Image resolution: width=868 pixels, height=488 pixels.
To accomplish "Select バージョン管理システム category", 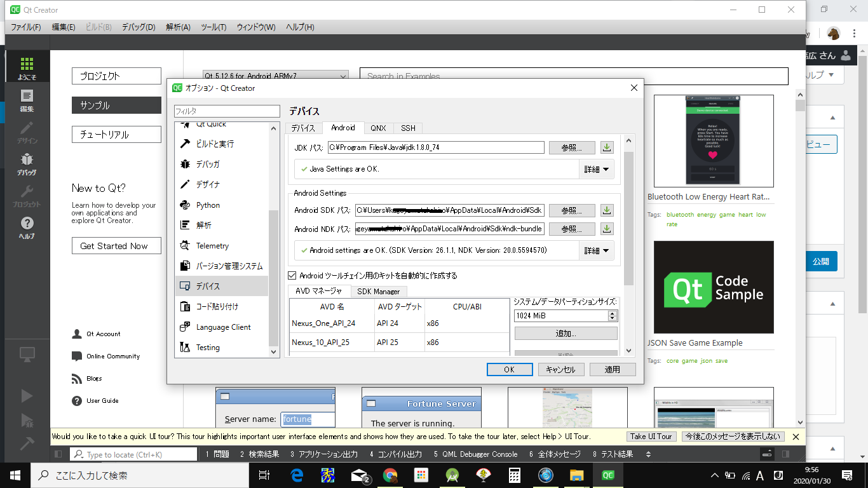I will click(222, 266).
